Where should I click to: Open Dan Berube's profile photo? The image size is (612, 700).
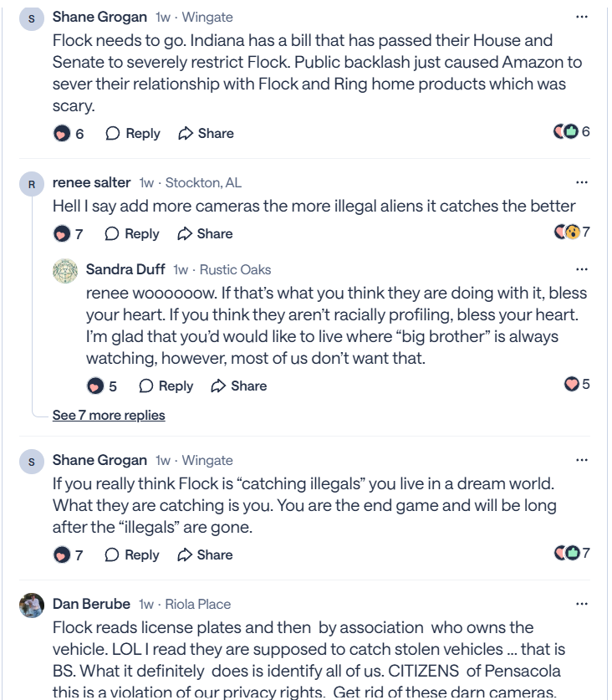(x=32, y=605)
